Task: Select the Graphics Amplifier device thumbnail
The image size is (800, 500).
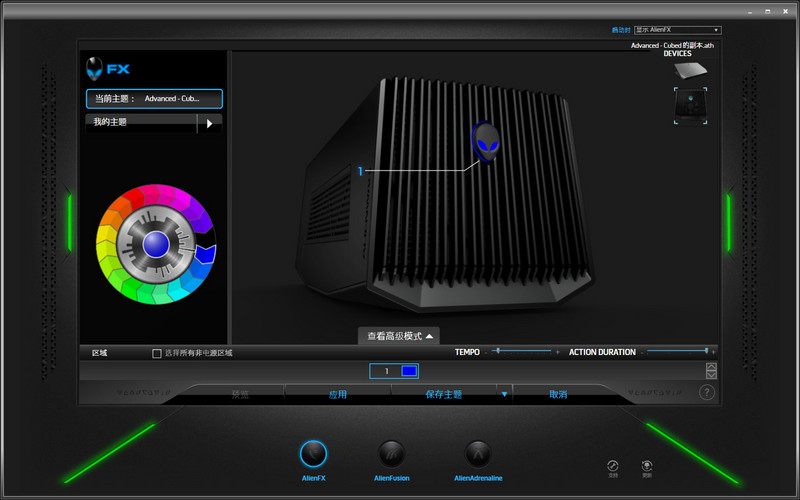Action: tap(691, 105)
